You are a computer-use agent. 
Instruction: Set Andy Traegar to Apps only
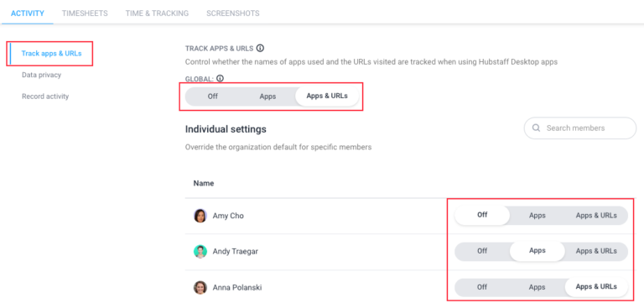(x=538, y=251)
